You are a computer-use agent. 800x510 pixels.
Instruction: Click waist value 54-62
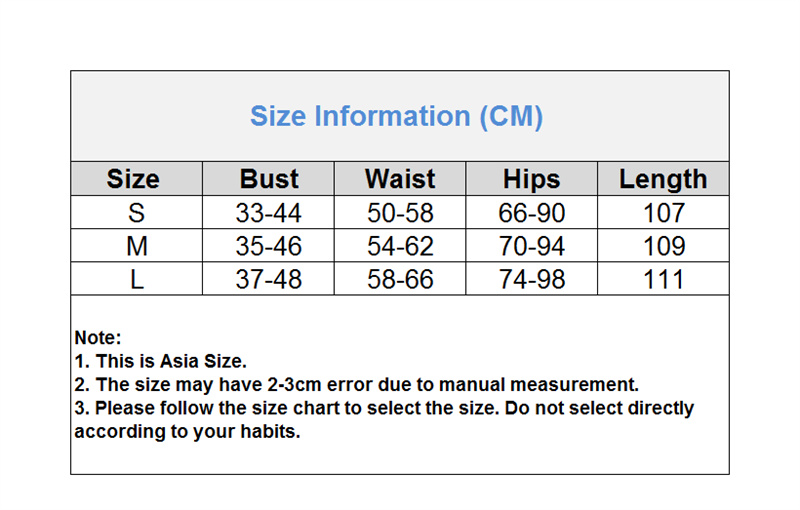pos(400,246)
